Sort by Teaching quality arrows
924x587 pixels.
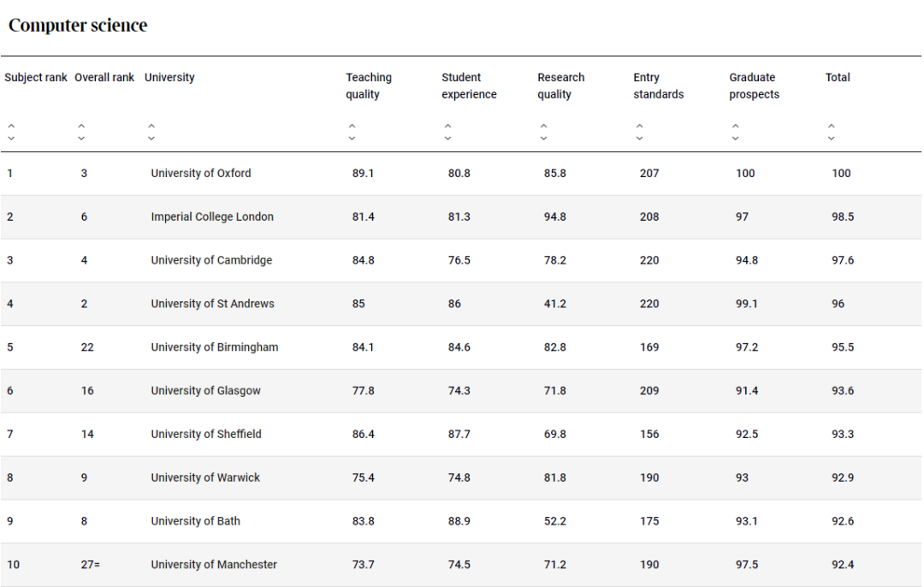point(352,132)
